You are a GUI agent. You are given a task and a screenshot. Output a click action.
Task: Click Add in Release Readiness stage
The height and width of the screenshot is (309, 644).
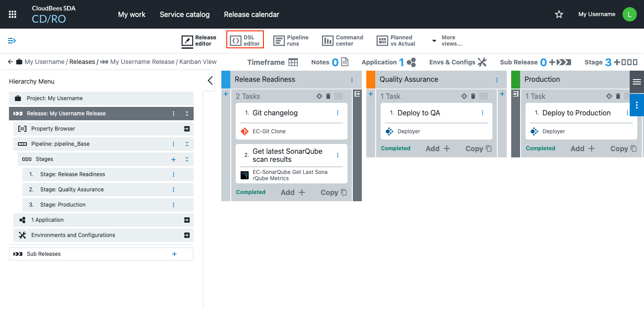coord(293,192)
